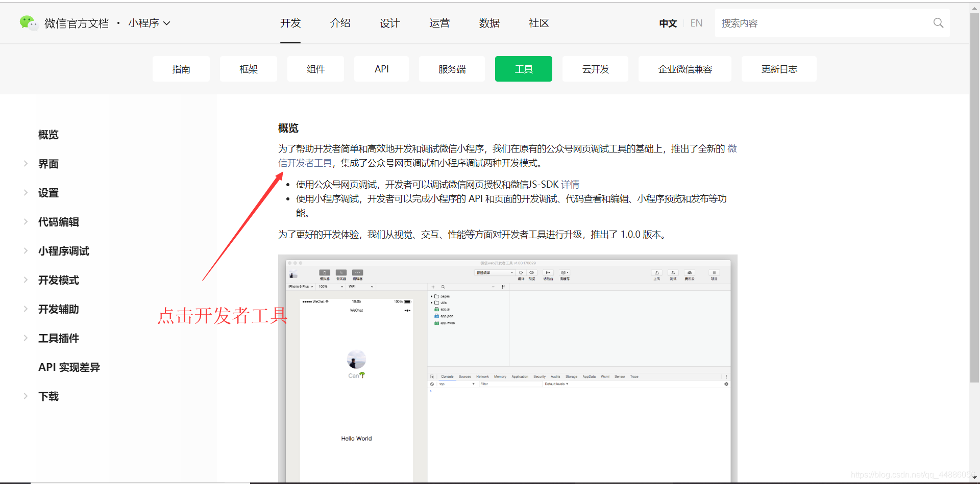Expand the 开发辅助 sidebar chevron
980x484 pixels.
(x=26, y=309)
